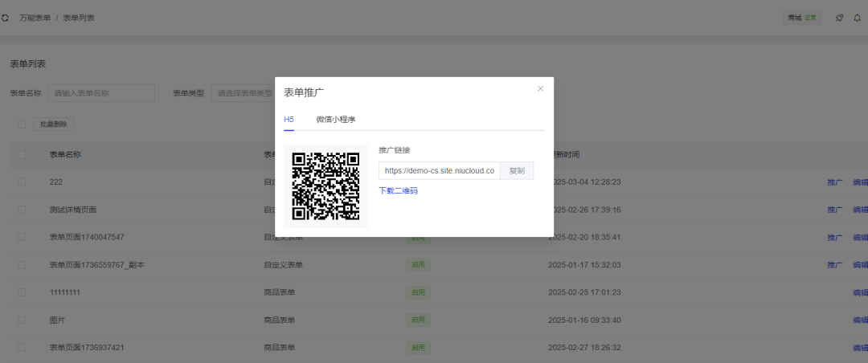Click the refresh icon beside the breadcrumb
This screenshot has height=363, width=868.
[x=5, y=18]
